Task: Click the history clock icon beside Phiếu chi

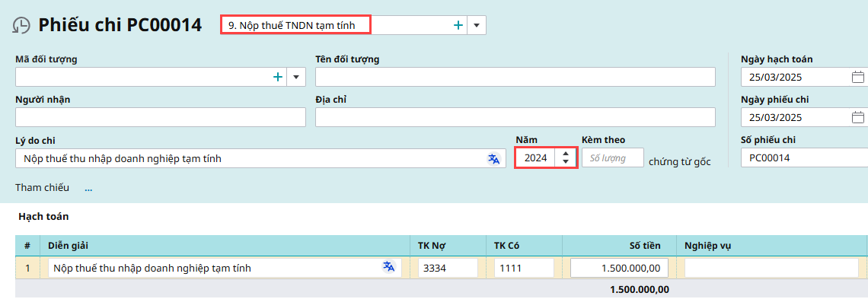Action: [x=21, y=25]
